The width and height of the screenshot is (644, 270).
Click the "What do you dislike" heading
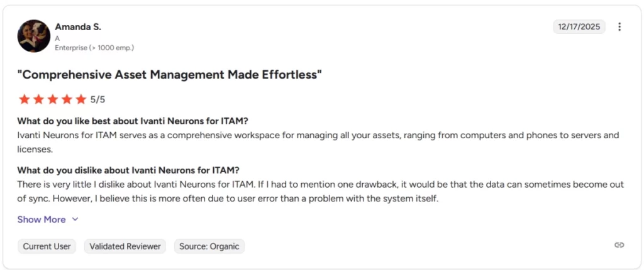coord(128,170)
